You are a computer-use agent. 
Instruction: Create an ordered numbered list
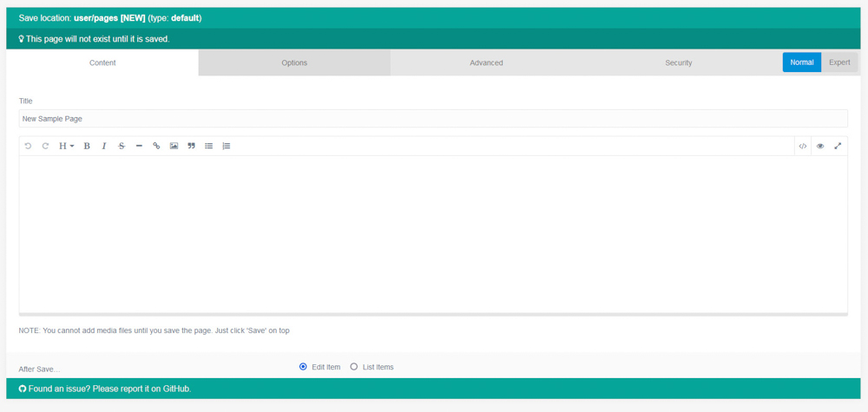(226, 146)
